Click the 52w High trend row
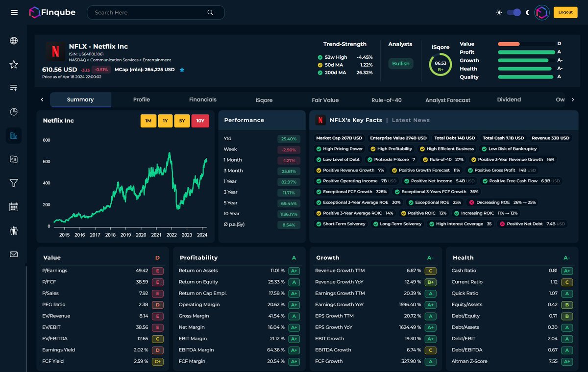Image resolution: width=588 pixels, height=372 pixels. coord(345,57)
